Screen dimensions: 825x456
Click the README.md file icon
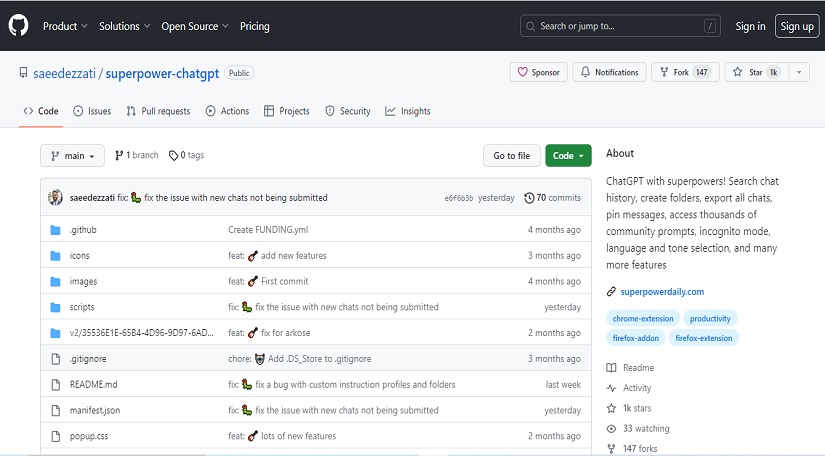[56, 384]
